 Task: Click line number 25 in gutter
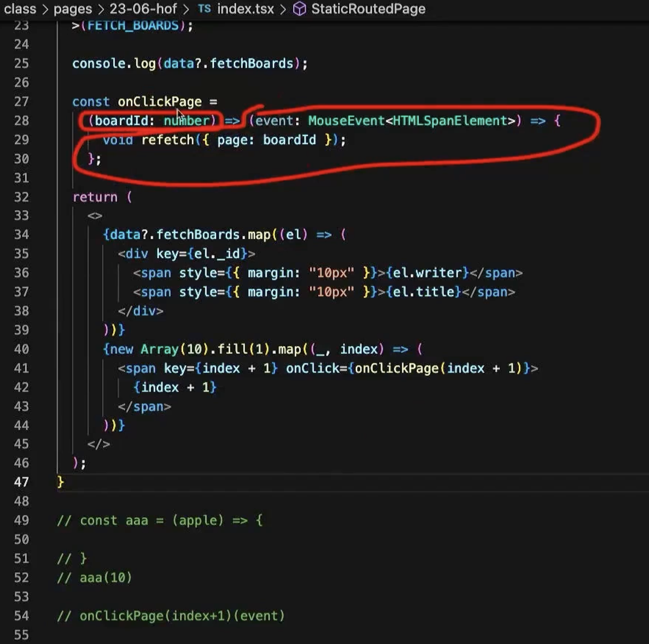coord(22,63)
